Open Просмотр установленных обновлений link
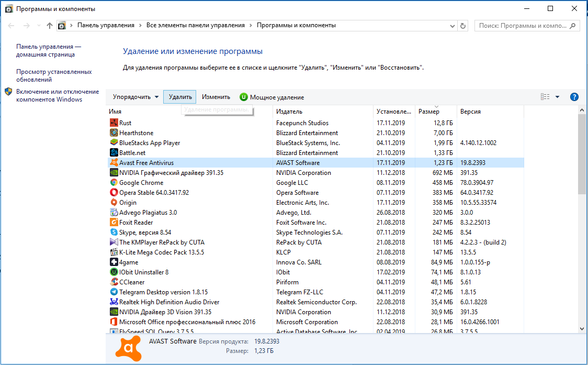 pyautogui.click(x=54, y=75)
